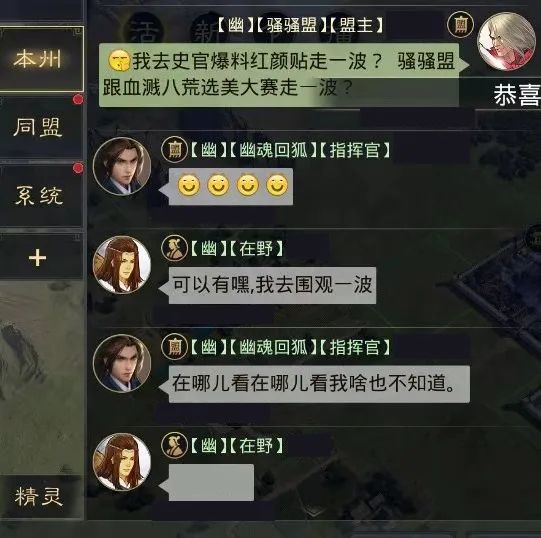The width and height of the screenshot is (541, 538).
Task: Click the figure badge before last 在野
Action: point(174,445)
